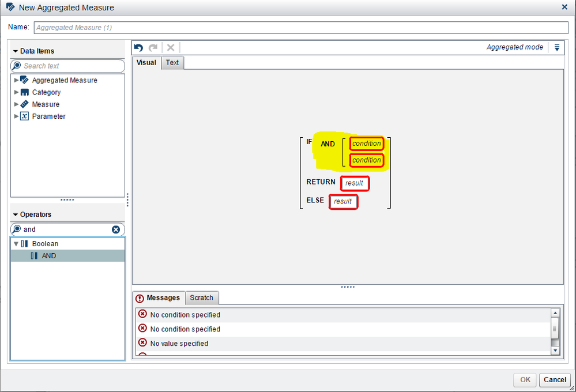Click the Aggregated mode label
Image resolution: width=576 pixels, height=392 pixels.
tap(515, 47)
